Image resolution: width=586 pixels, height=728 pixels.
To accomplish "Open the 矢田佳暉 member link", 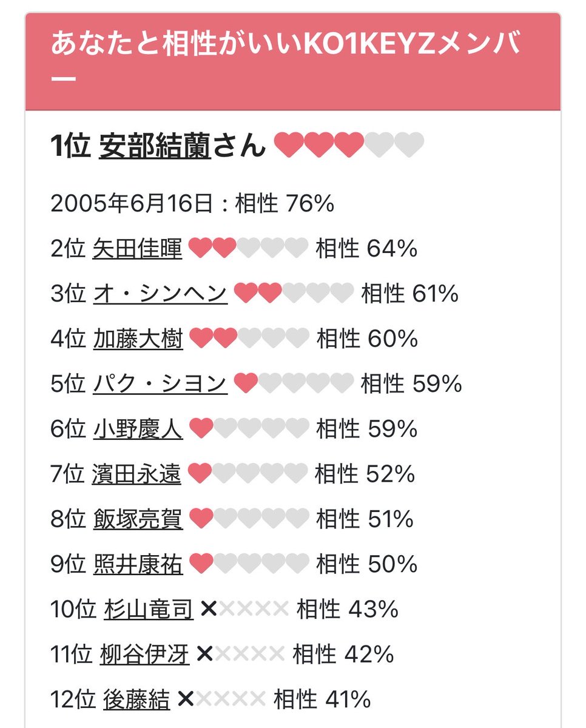I will [x=137, y=249].
